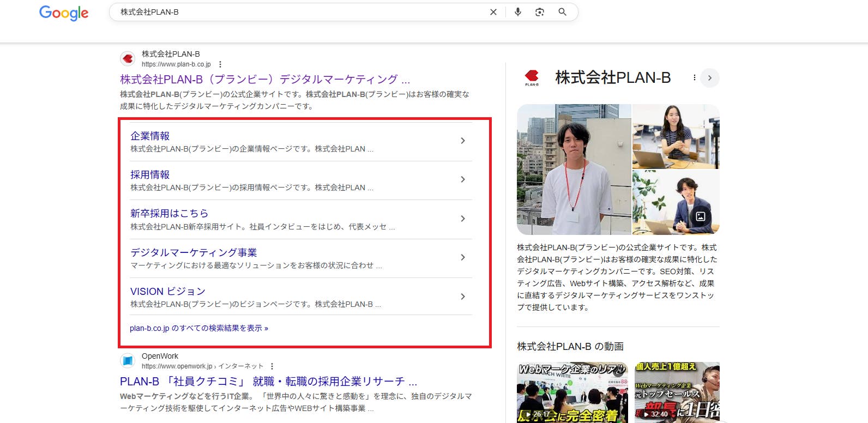Open photo of man in suit with plant
The width and height of the screenshot is (868, 423).
click(x=676, y=202)
